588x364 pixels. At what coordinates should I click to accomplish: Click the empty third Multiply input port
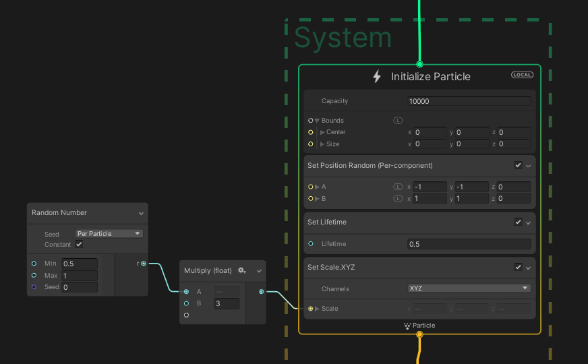coord(186,315)
